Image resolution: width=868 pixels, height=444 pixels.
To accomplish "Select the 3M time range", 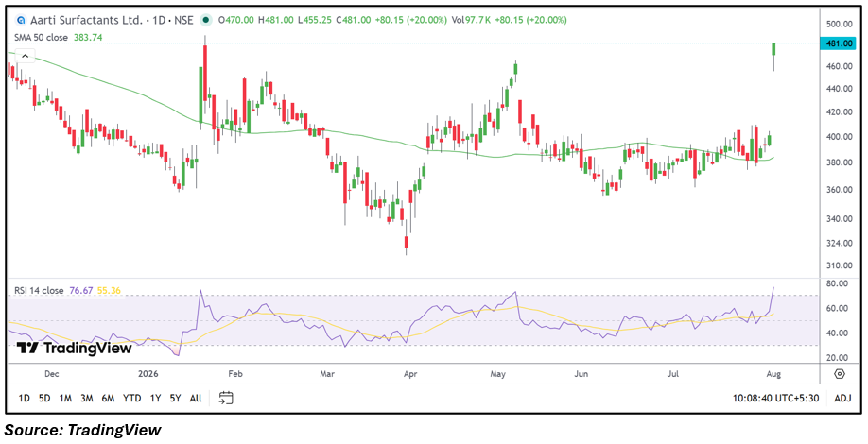I will 86,398.
